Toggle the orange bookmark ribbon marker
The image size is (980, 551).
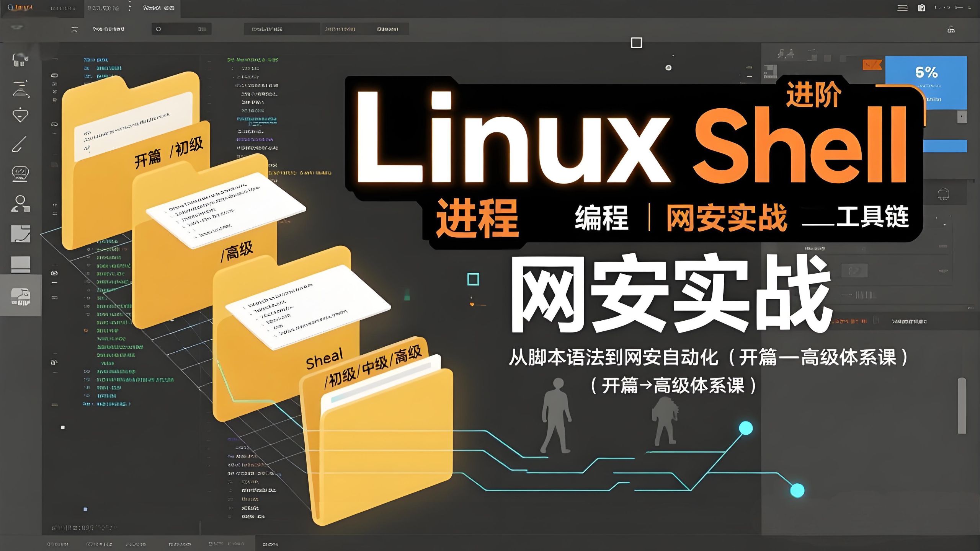click(x=872, y=64)
